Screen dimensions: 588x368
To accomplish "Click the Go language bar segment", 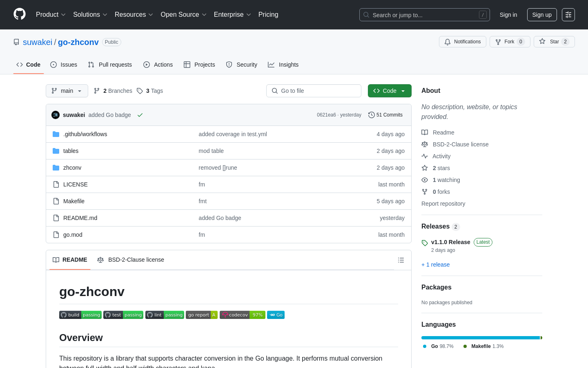I will [481, 338].
